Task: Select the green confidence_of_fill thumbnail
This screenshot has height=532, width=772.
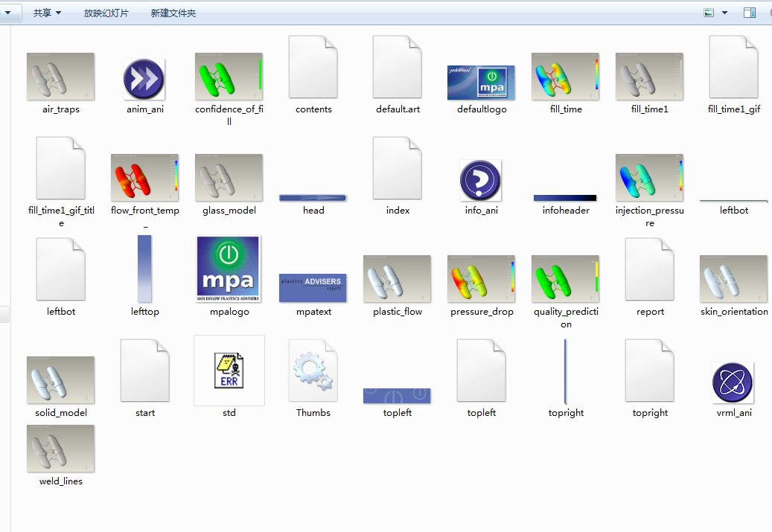Action: (229, 77)
